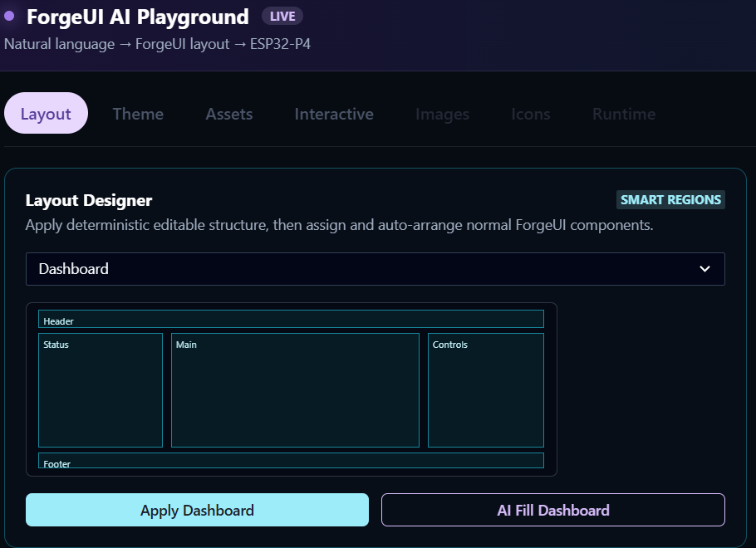Click the Natural language subtitle text
Screen dimensions: 756x548
click(x=157, y=44)
